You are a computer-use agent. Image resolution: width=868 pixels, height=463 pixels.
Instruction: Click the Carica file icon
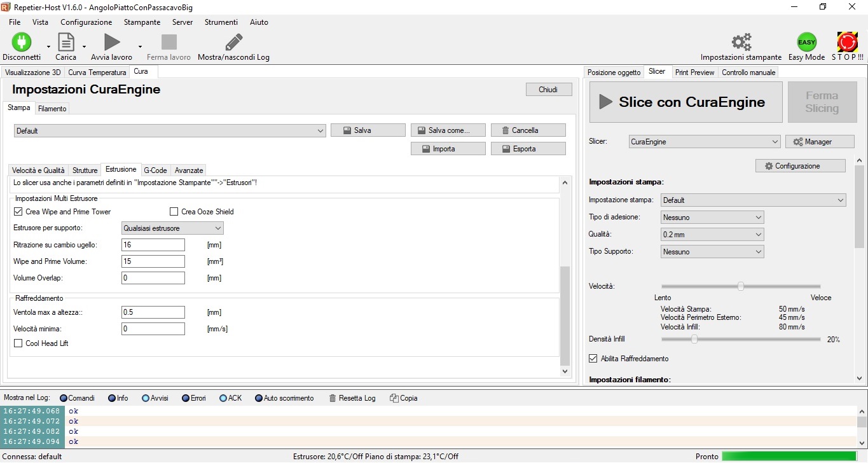[65, 43]
